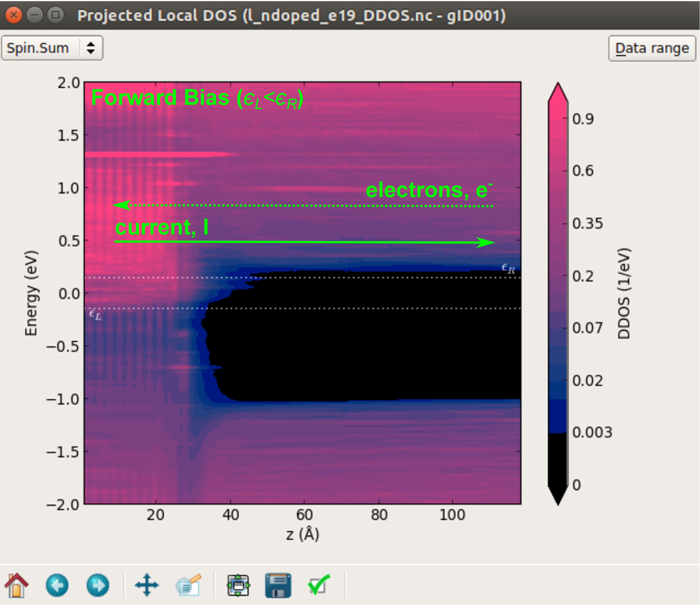
Task: Open the Spin.Sum dropdown
Action: (x=38, y=48)
